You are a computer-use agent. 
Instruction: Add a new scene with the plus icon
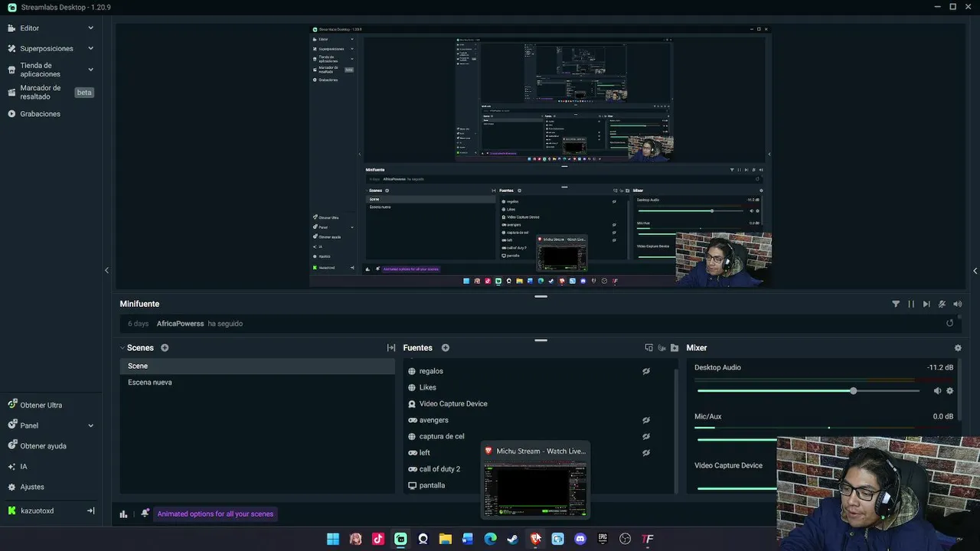(165, 347)
